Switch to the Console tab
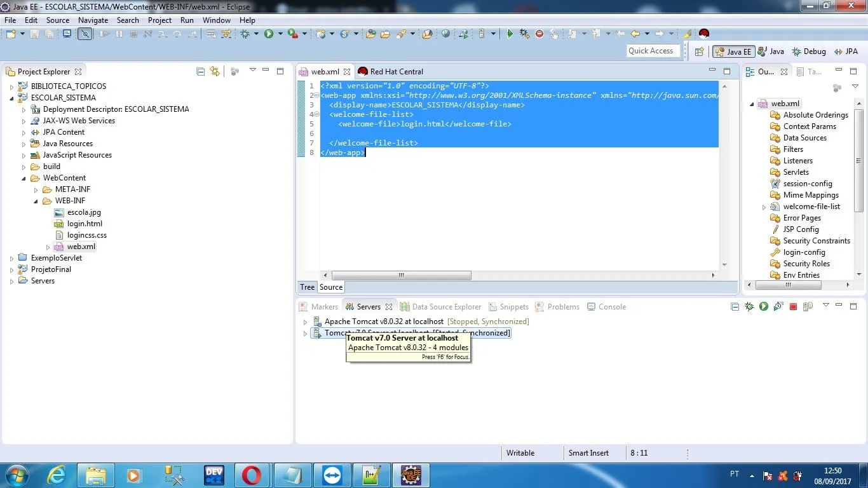Image resolution: width=868 pixels, height=488 pixels. (611, 306)
